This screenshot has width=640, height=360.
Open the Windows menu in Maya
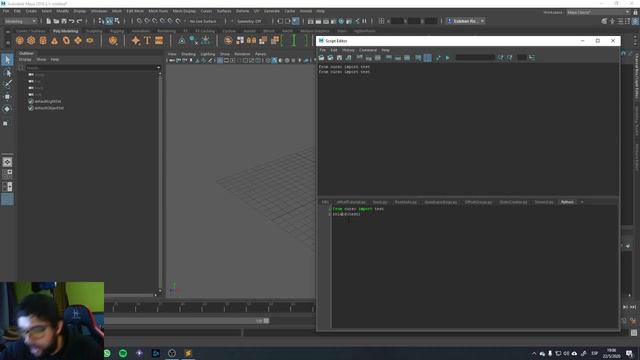(x=99, y=11)
